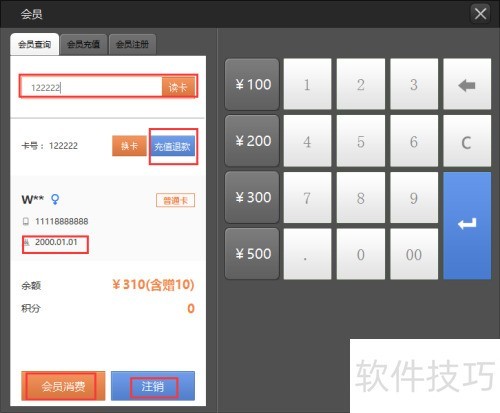
Task: Close the 会员 dialog
Action: (480, 14)
